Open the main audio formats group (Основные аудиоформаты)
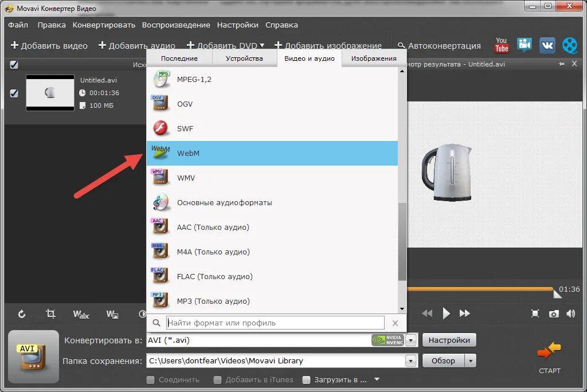Image resolution: width=587 pixels, height=392 pixels. (x=272, y=202)
